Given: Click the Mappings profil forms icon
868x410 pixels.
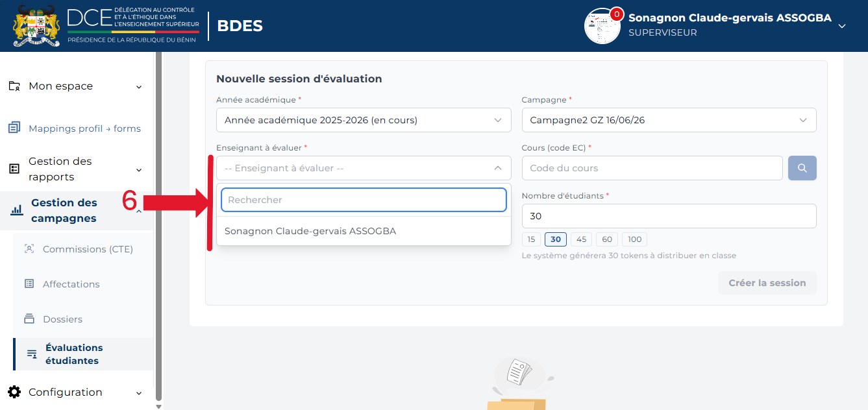Looking at the screenshot, I should point(14,128).
